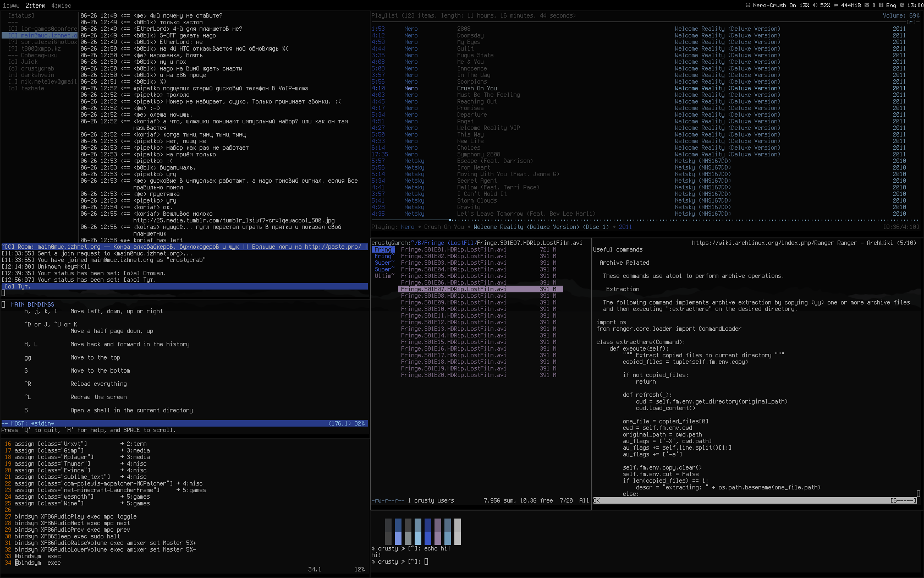Select nik.metelev@gmail contact in roster
This screenshot has width=924, height=578.
click(42, 81)
